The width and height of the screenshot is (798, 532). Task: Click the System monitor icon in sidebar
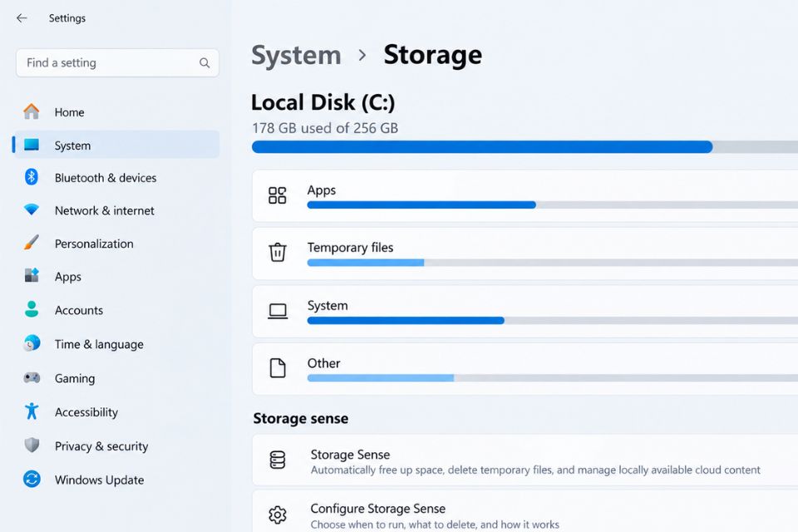(x=32, y=145)
